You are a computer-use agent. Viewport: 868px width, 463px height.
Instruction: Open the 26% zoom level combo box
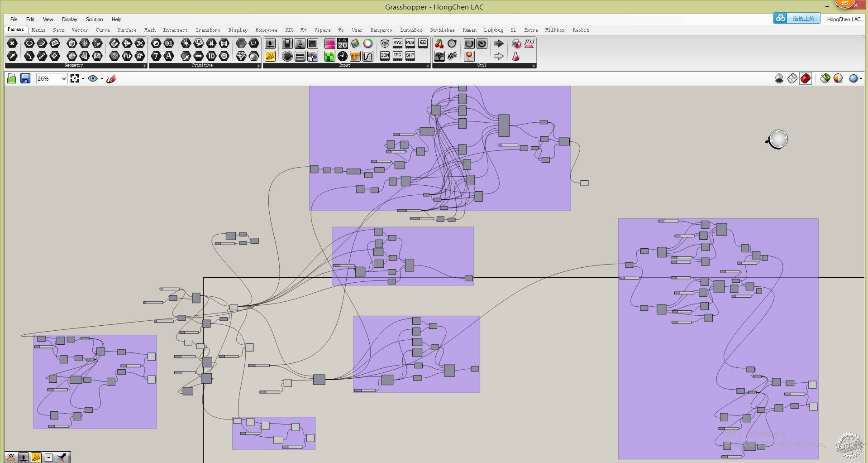pos(52,79)
